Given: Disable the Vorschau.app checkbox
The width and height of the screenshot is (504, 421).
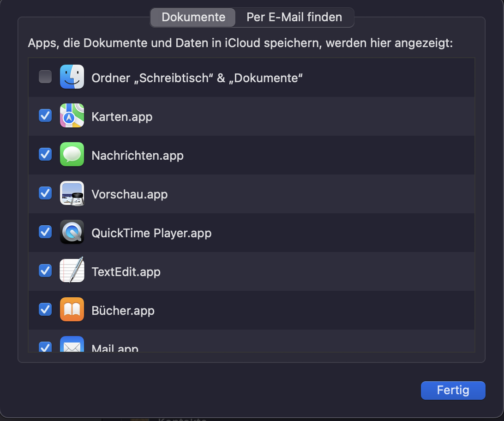Looking at the screenshot, I should [x=45, y=193].
